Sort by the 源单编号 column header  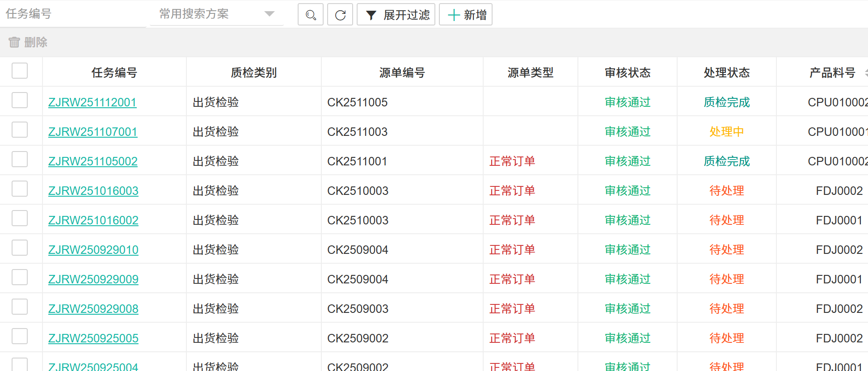[x=402, y=72]
